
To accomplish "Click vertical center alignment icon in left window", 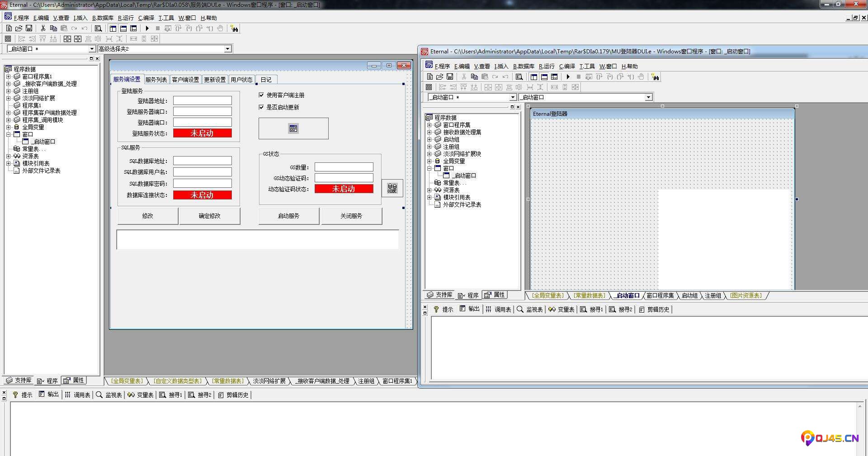I will coord(78,38).
